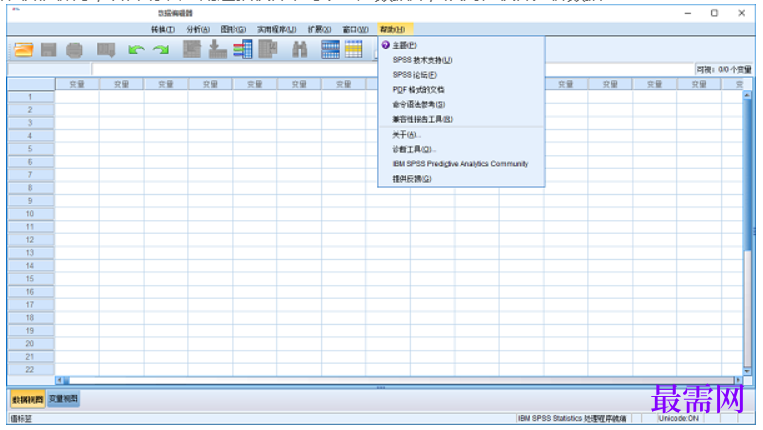Select row 12 header
The image size is (763, 430).
30,240
